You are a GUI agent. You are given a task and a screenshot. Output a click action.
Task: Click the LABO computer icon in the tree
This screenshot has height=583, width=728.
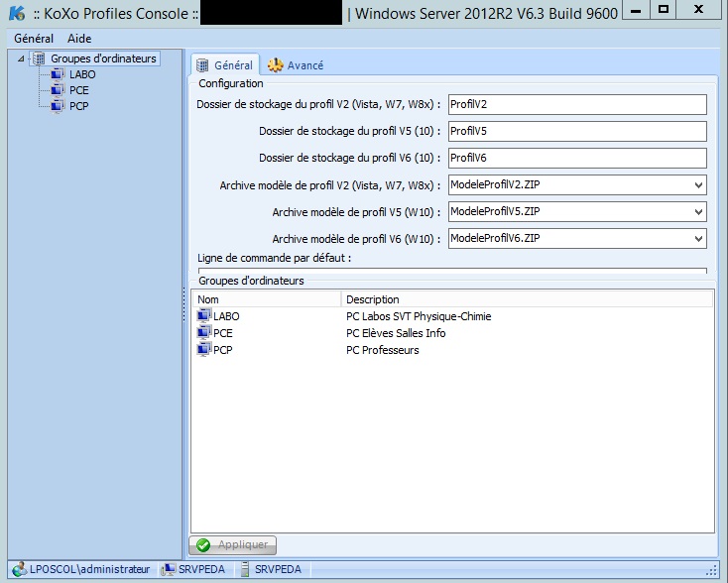(x=58, y=74)
